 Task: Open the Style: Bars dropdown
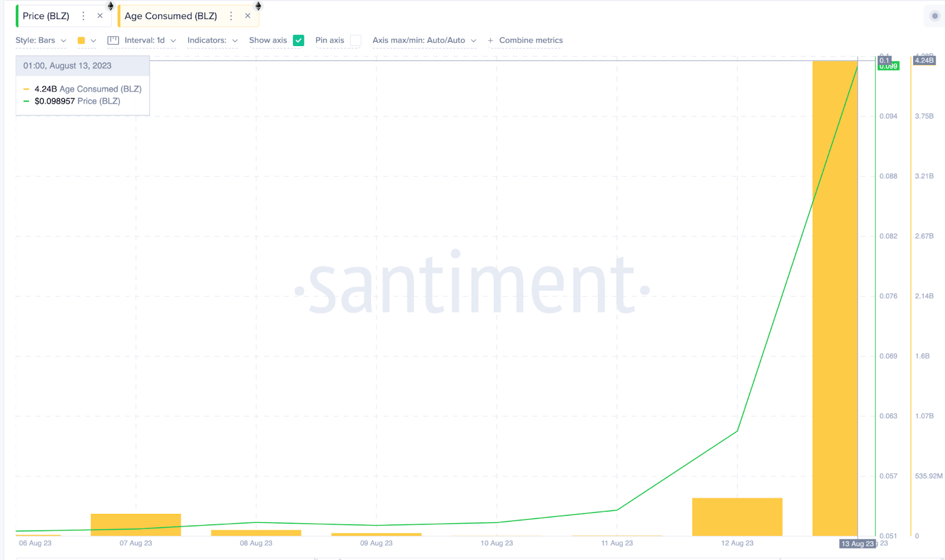click(41, 40)
